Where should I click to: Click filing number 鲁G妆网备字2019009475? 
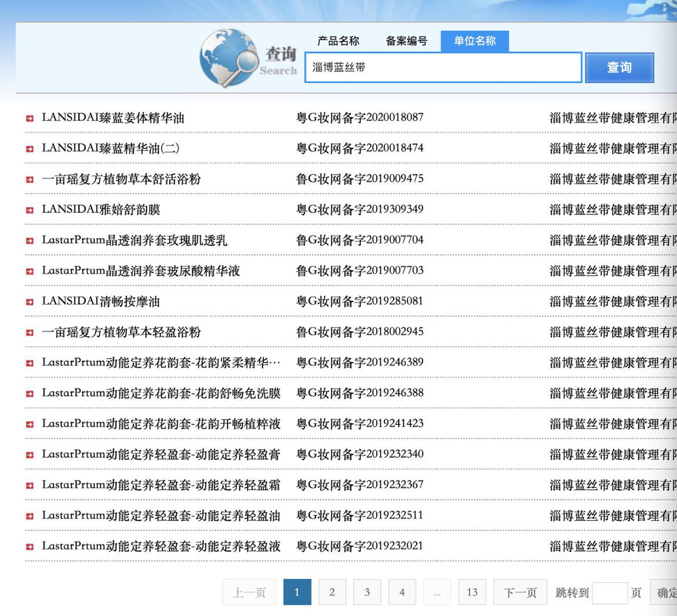360,179
